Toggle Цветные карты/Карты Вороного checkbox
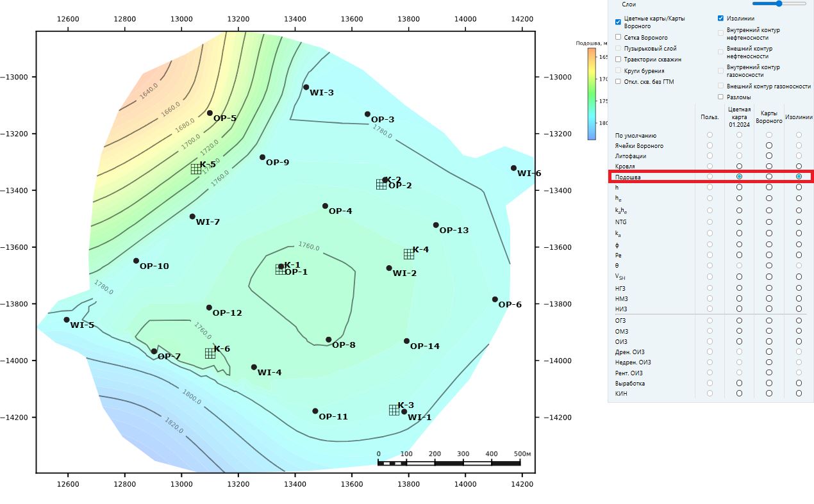The image size is (814, 504). [618, 21]
